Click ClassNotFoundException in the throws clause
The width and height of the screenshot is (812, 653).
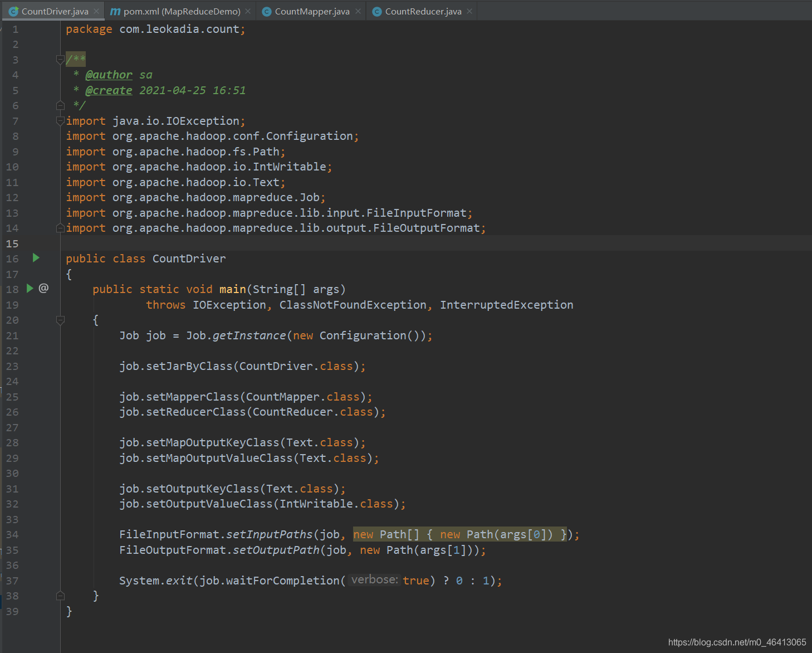coord(353,305)
